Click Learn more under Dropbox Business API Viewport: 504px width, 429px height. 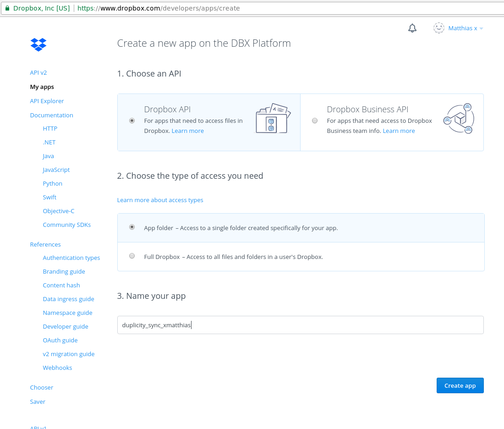(x=399, y=131)
